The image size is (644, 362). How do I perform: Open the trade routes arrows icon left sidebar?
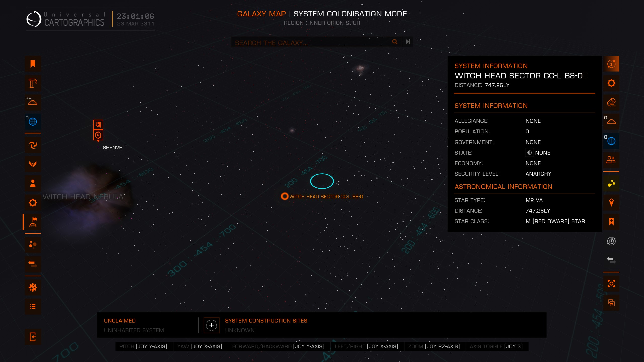pos(33,264)
